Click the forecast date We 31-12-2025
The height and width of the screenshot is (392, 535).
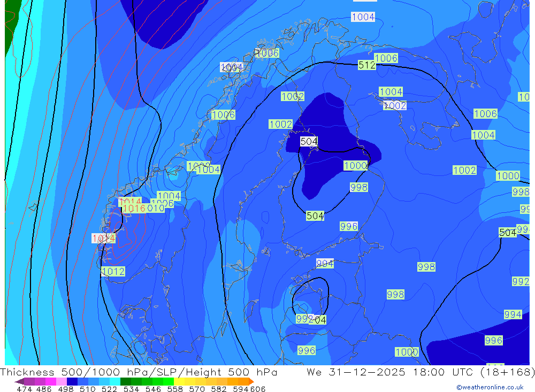click(x=356, y=372)
